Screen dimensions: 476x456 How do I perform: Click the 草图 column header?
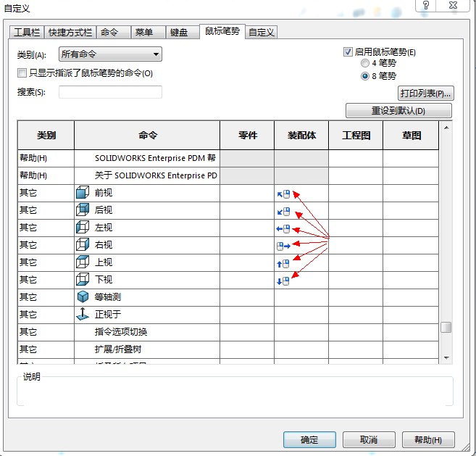coord(411,135)
